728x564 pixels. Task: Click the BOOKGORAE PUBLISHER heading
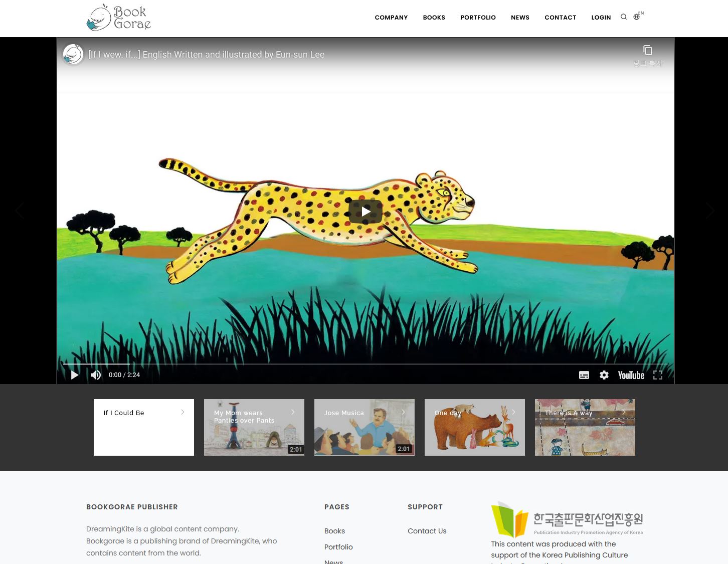[132, 507]
